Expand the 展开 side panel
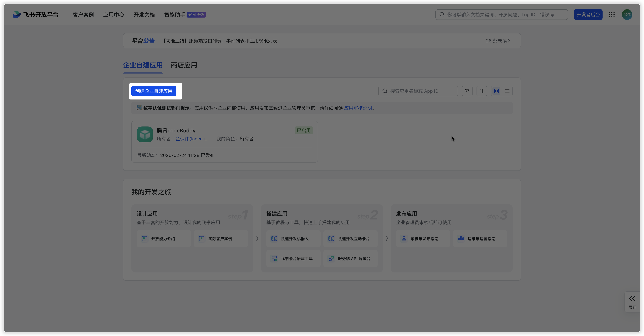The width and height of the screenshot is (644, 336). pos(632,302)
